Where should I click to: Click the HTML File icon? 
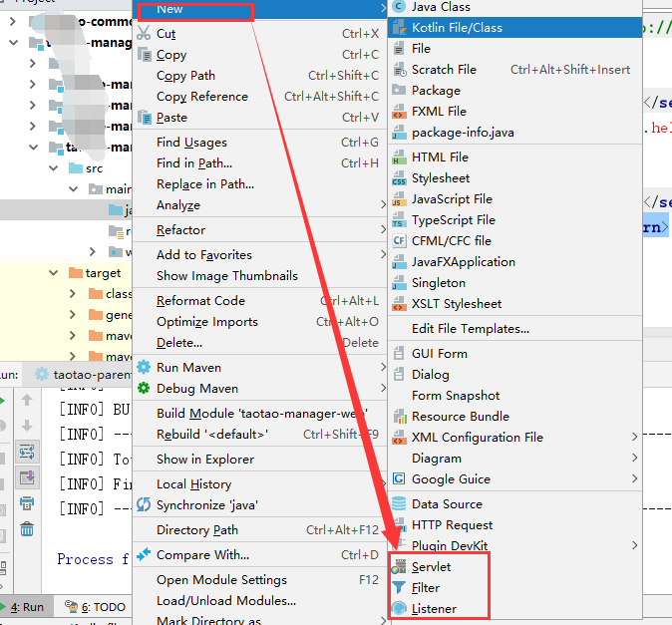399,157
